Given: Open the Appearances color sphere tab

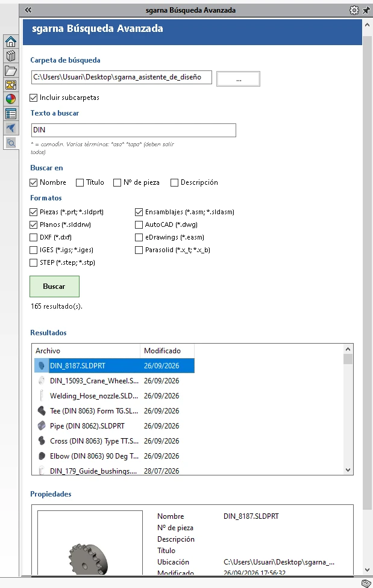Looking at the screenshot, I should click(x=11, y=99).
